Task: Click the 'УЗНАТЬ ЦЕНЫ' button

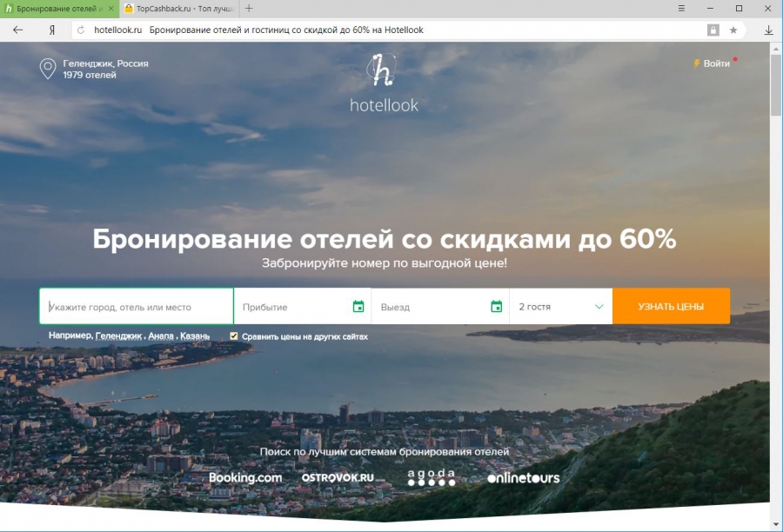Action: coord(671,307)
